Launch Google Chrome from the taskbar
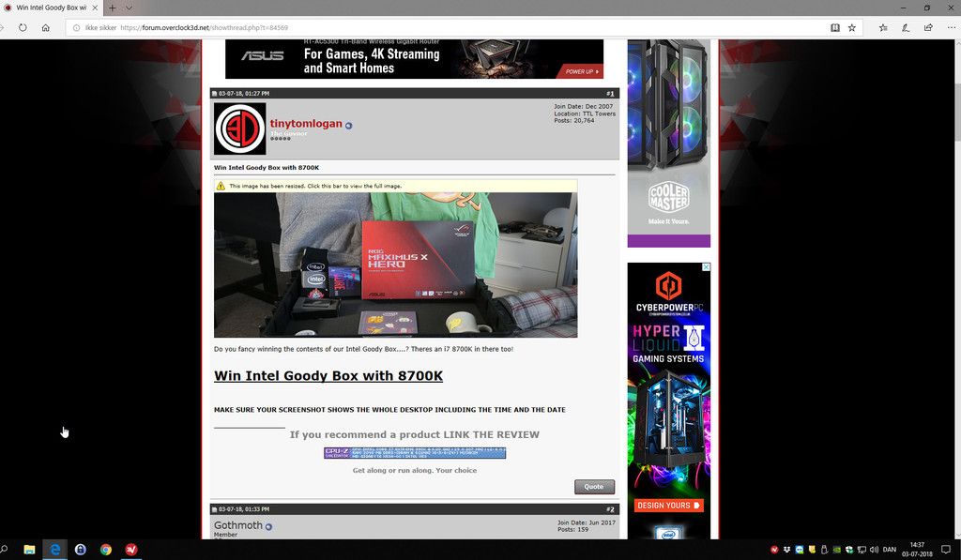Screen dimensions: 961x560 (x=106, y=550)
